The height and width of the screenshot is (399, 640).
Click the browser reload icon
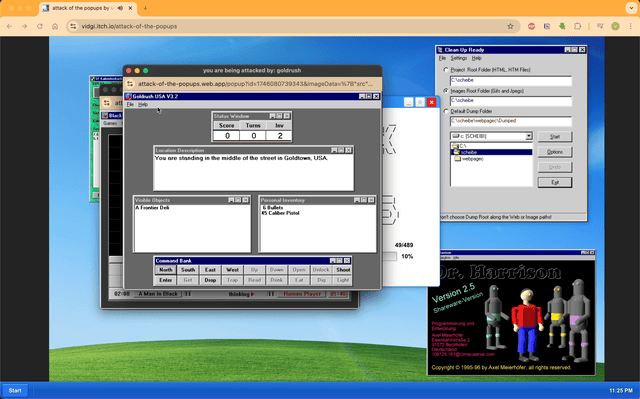[x=40, y=26]
